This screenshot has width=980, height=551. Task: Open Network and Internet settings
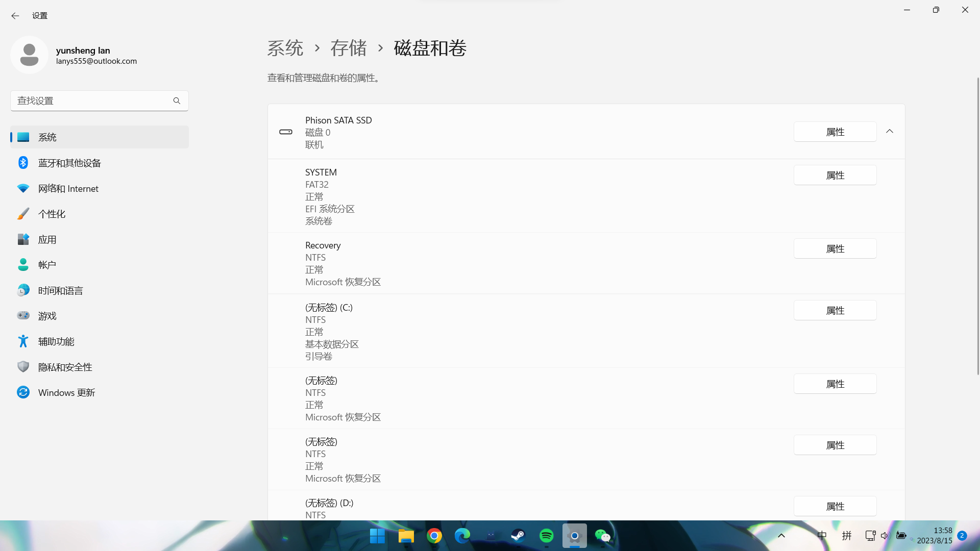[x=68, y=188]
